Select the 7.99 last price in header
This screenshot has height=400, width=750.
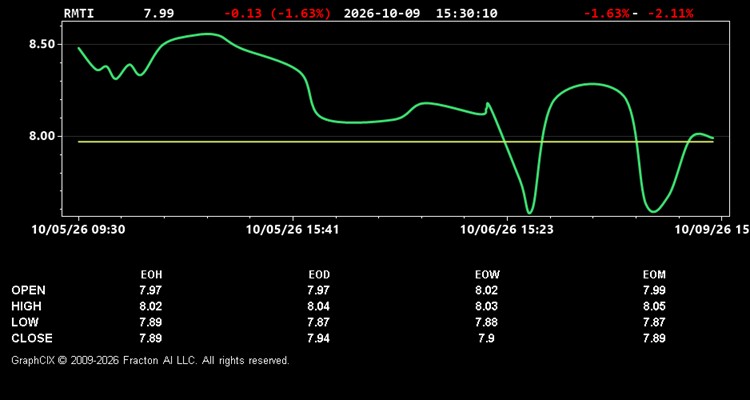coord(159,13)
